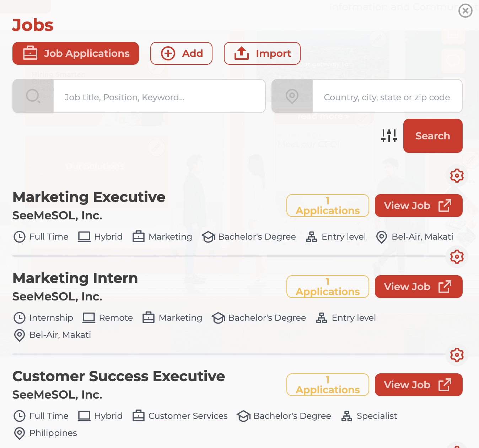Click the gear icon above Marketing Executive

457,176
